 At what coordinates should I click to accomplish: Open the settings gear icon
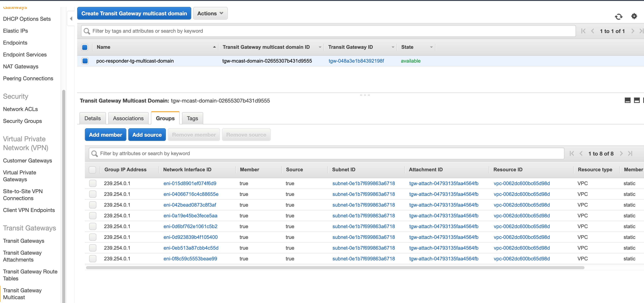point(634,16)
